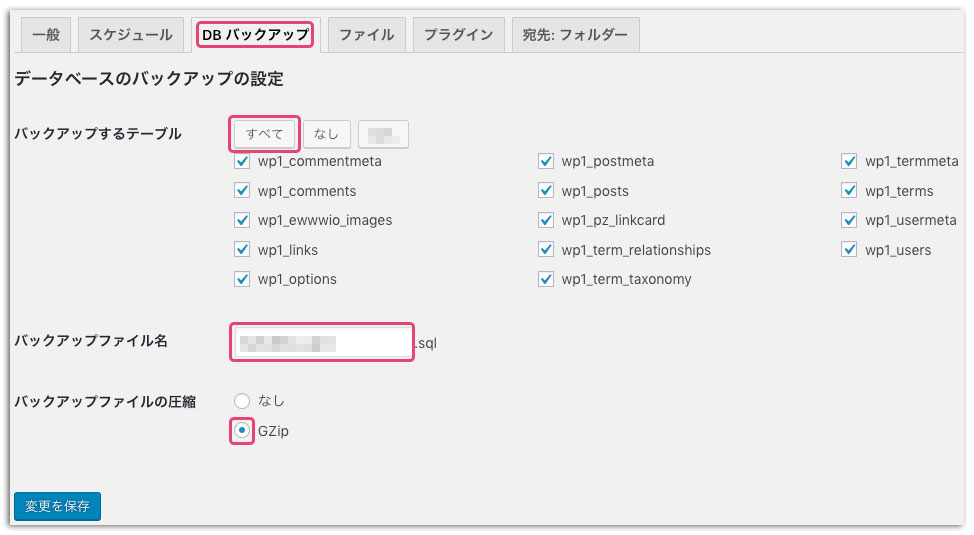Switch to the プラグイン tab
The width and height of the screenshot is (974, 535).
pyautogui.click(x=458, y=35)
